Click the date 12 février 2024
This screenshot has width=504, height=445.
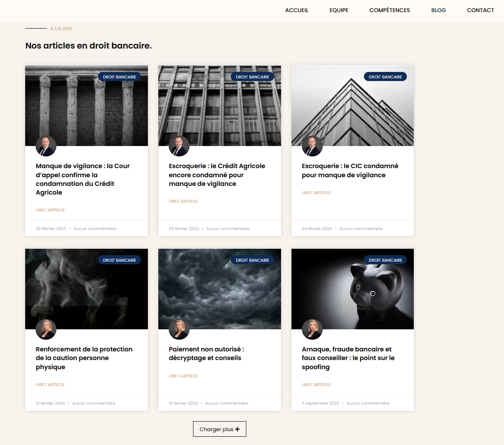pyautogui.click(x=50, y=403)
